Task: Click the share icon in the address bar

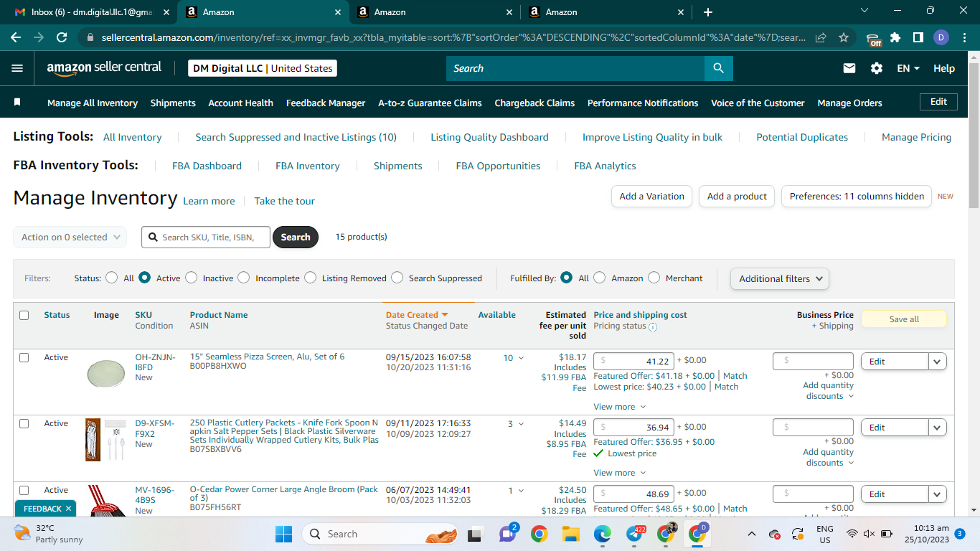Action: tap(821, 37)
